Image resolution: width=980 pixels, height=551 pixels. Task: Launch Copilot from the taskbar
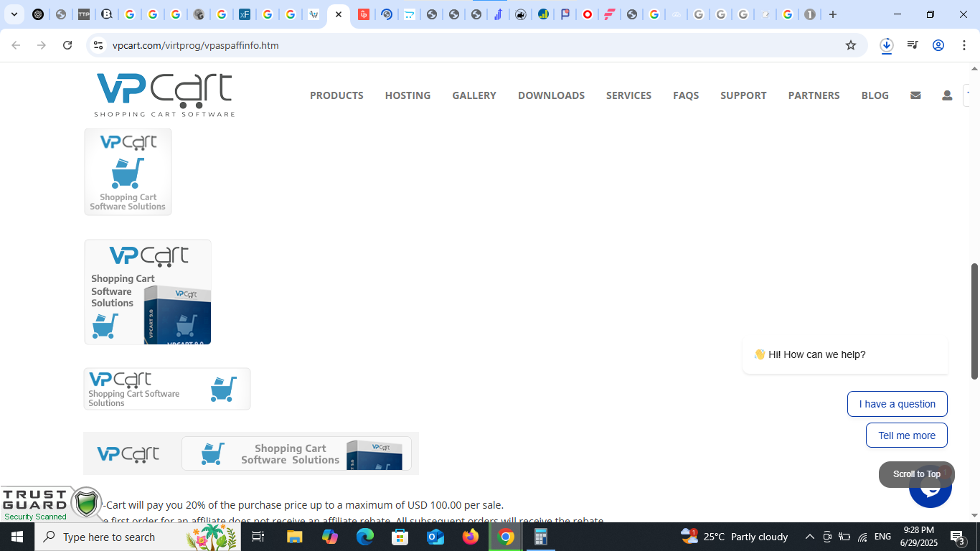(x=330, y=537)
